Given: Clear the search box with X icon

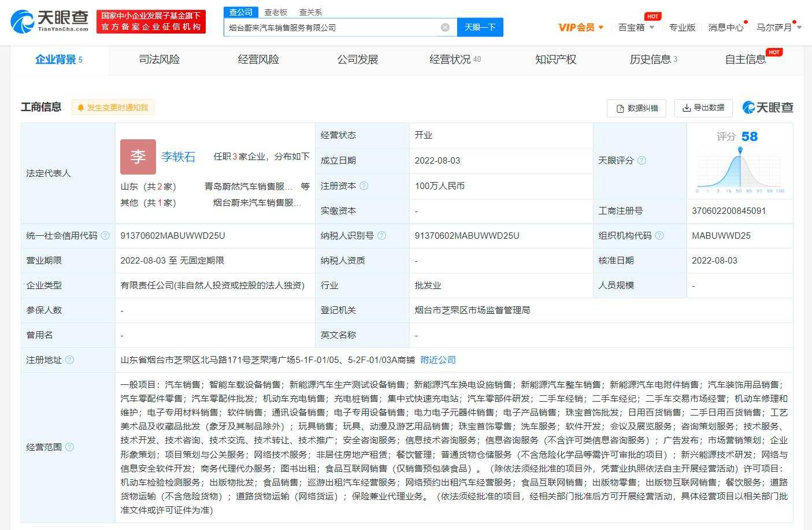Looking at the screenshot, I should click(x=445, y=27).
